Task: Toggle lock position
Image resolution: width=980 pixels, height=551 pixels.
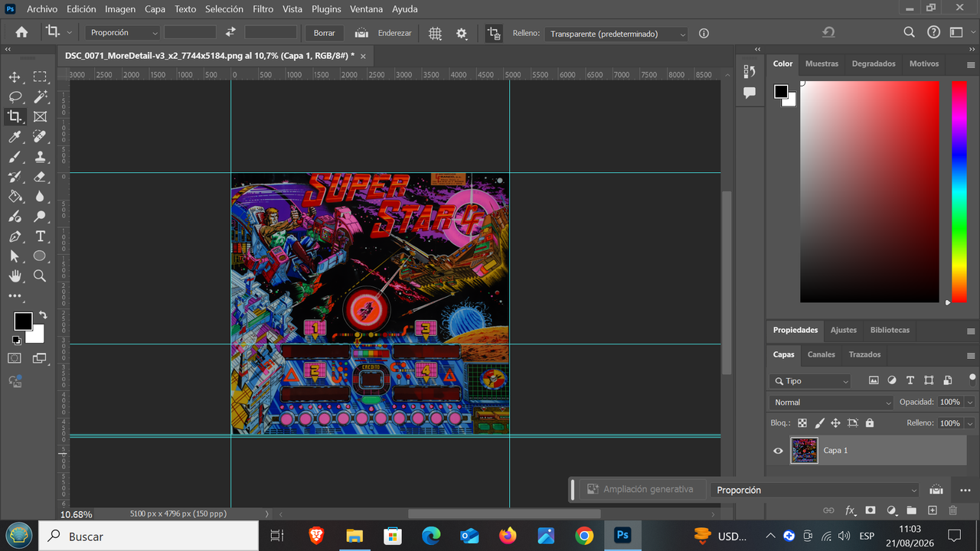Action: coord(835,422)
